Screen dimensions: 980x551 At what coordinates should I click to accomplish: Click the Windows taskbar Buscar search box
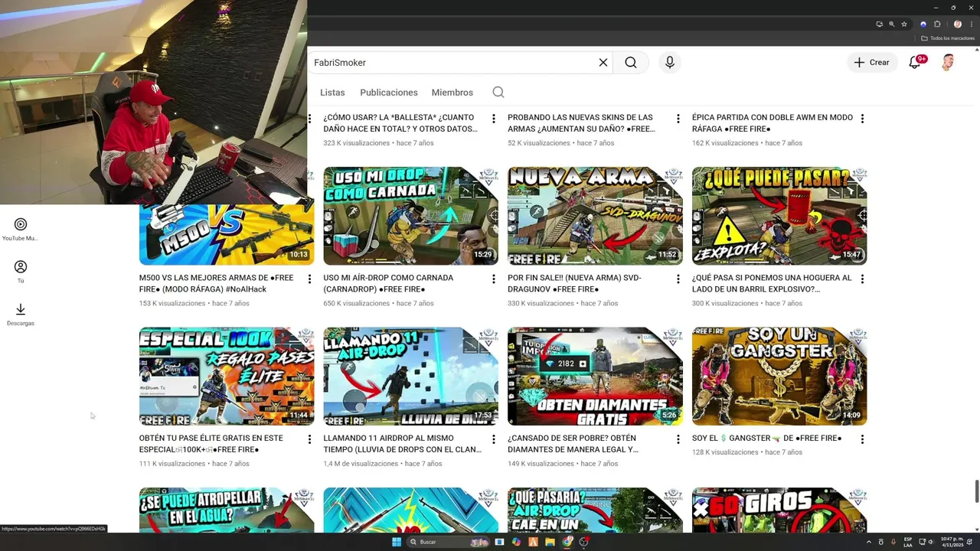tap(449, 542)
